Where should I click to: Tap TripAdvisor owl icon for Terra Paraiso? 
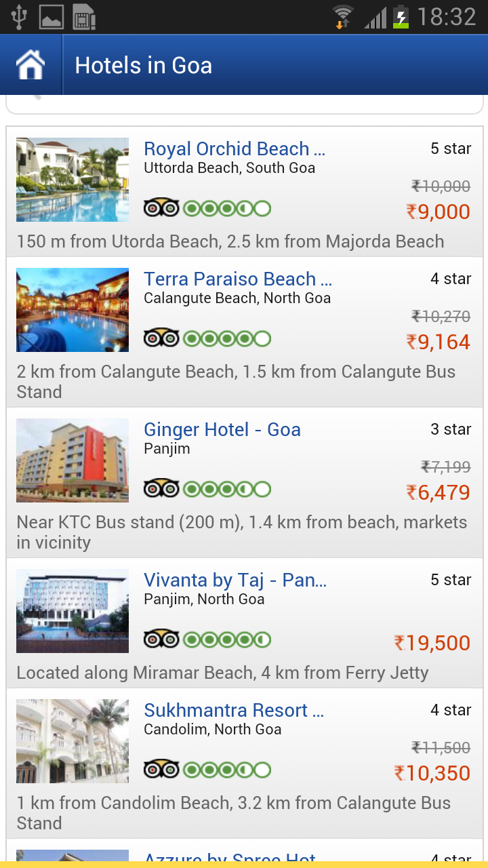[161, 338]
